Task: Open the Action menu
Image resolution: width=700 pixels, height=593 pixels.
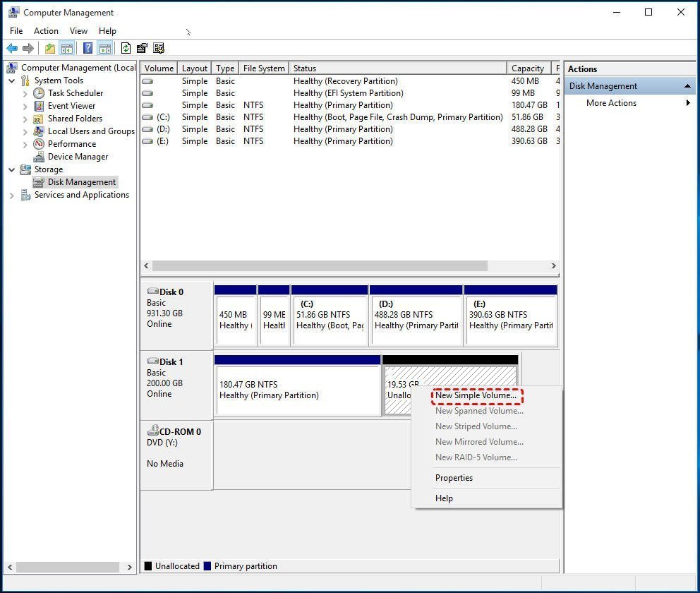Action: [x=46, y=31]
